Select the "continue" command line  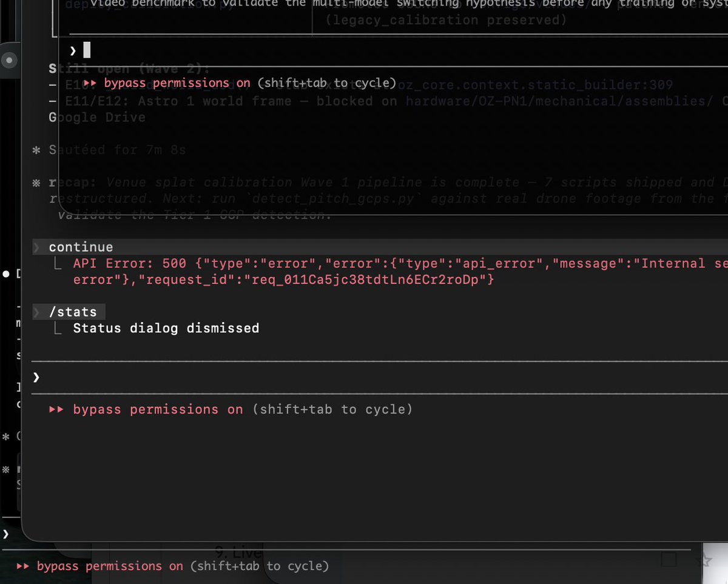[379, 247]
